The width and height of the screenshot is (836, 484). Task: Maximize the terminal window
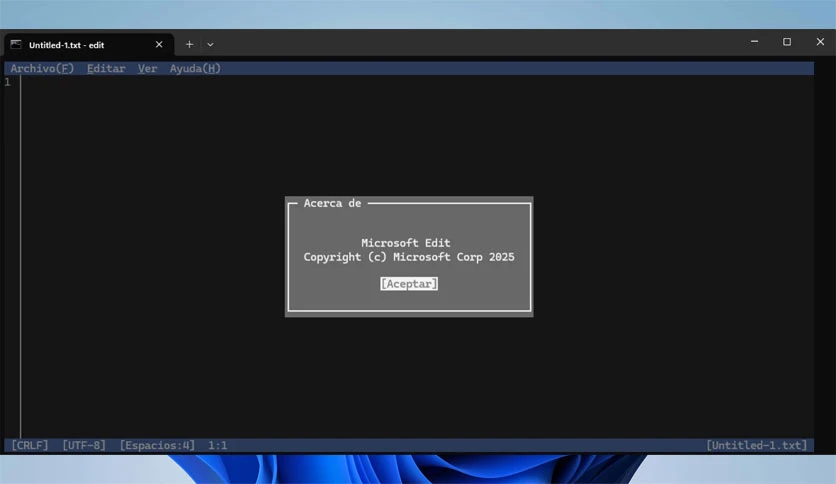point(787,42)
